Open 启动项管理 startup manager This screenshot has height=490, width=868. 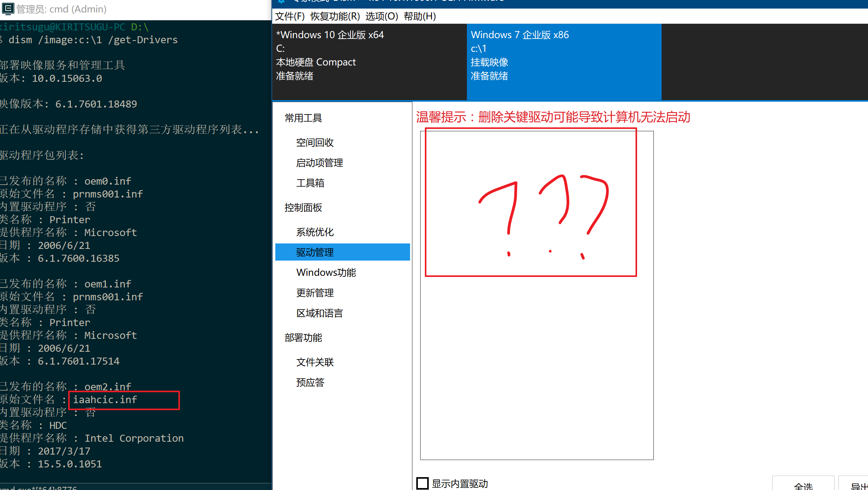[319, 163]
